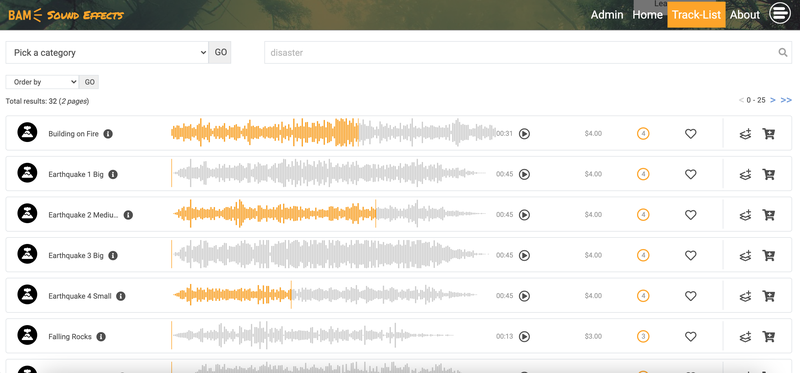Toggle favorite heart for Earthquake 4 Small
This screenshot has height=373, width=800.
pos(690,296)
